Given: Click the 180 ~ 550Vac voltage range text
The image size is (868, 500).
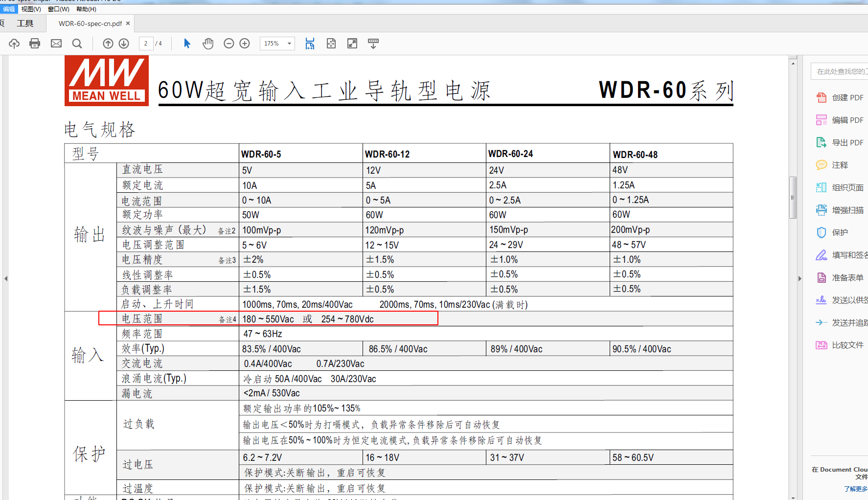Looking at the screenshot, I should 268,319.
